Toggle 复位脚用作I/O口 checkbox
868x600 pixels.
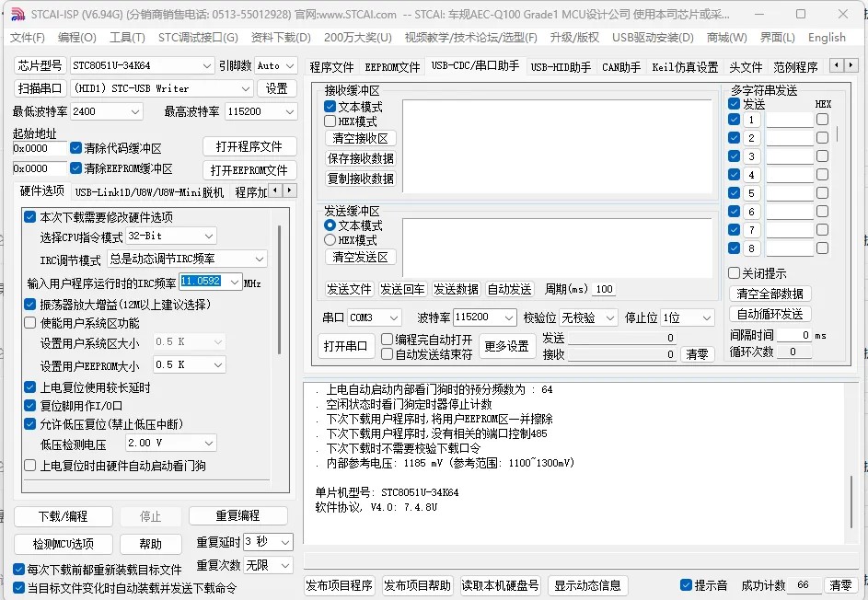pos(29,406)
